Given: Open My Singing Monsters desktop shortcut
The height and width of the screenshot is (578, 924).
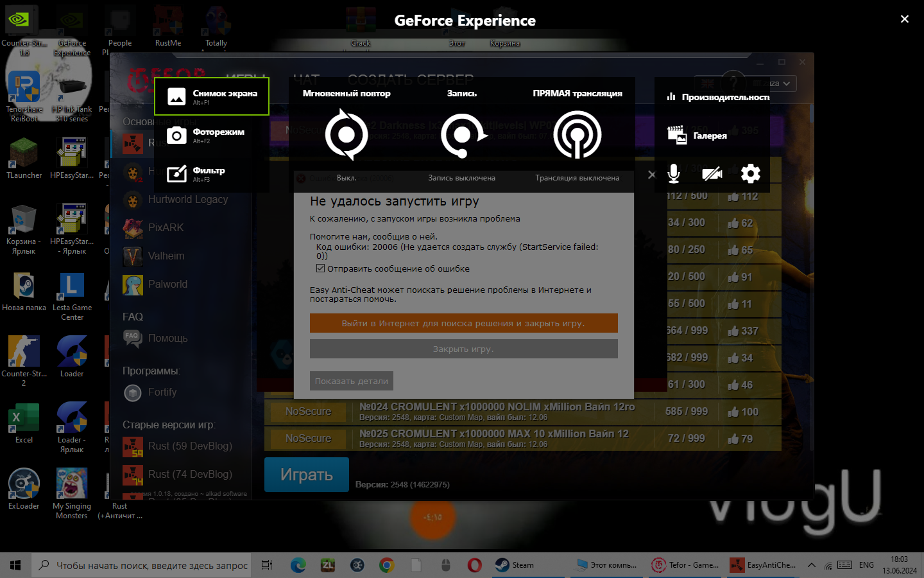Looking at the screenshot, I should pyautogui.click(x=72, y=493).
